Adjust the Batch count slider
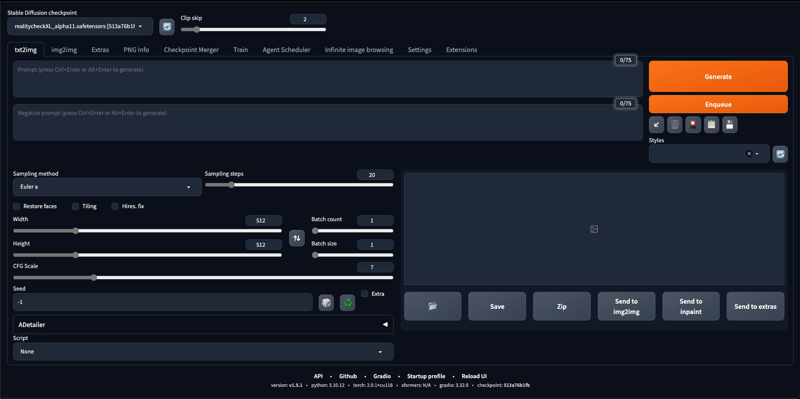800x399 pixels. click(353, 231)
